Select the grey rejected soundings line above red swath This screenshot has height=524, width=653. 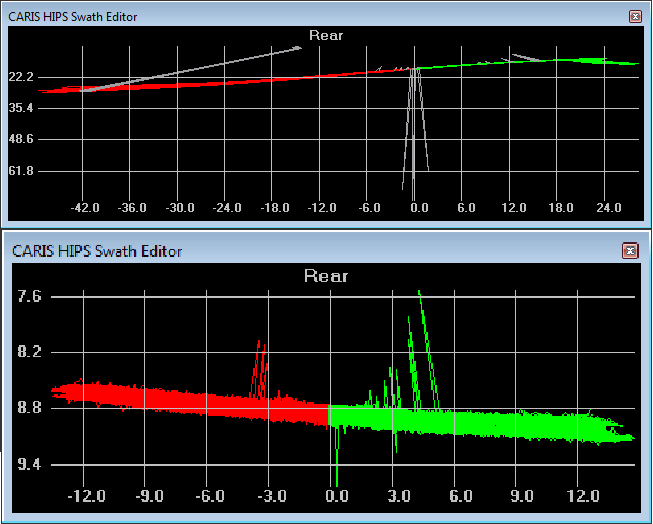[192, 69]
